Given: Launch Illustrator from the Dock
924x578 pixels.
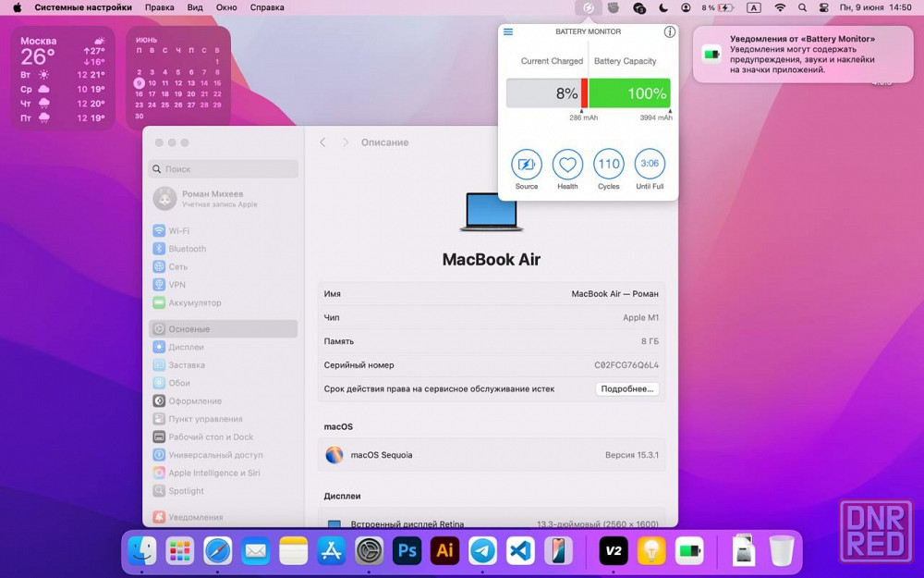Looking at the screenshot, I should 445,551.
